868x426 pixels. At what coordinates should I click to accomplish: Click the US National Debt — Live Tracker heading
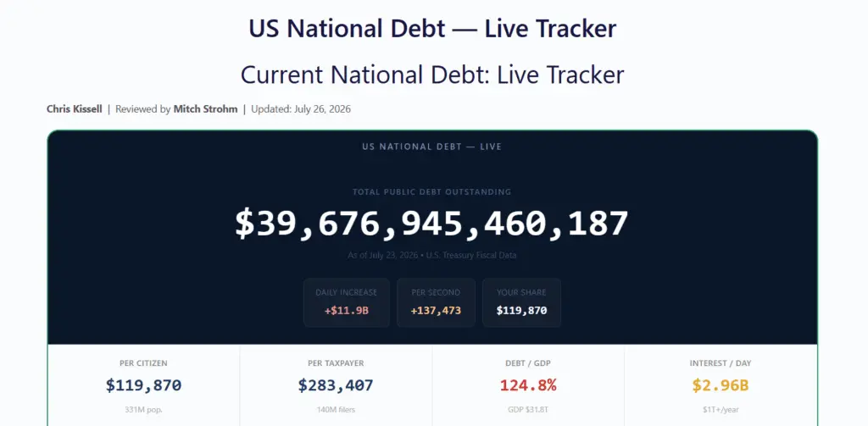(432, 29)
